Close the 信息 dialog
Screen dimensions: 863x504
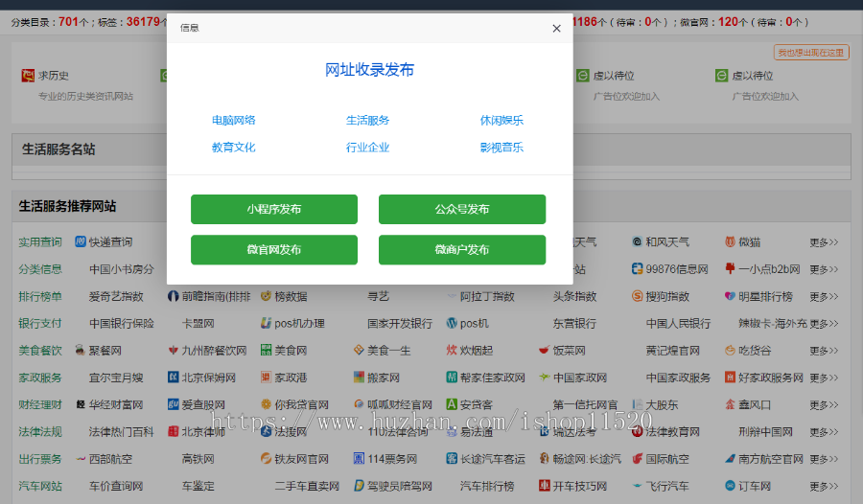pos(556,28)
